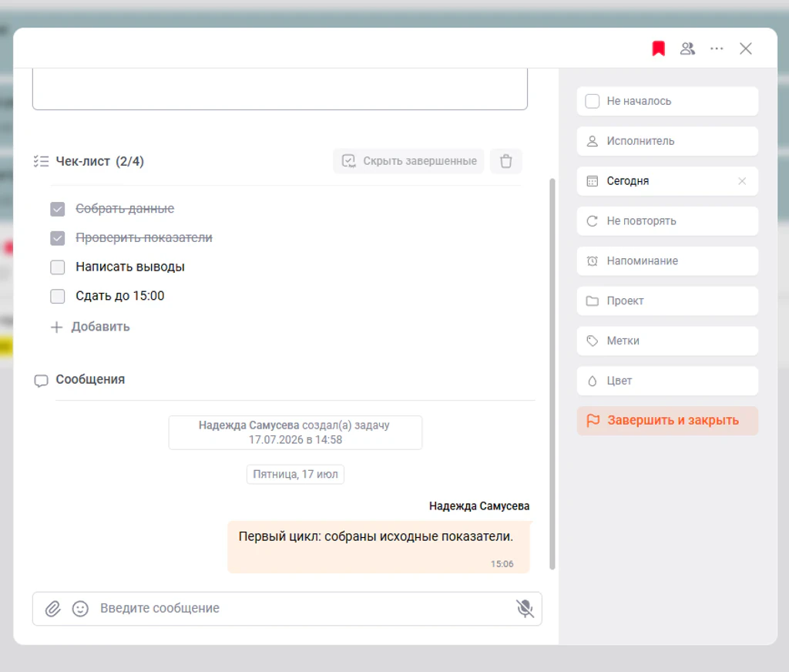Open the Метки tags selector
This screenshot has width=789, height=672.
[x=667, y=341]
